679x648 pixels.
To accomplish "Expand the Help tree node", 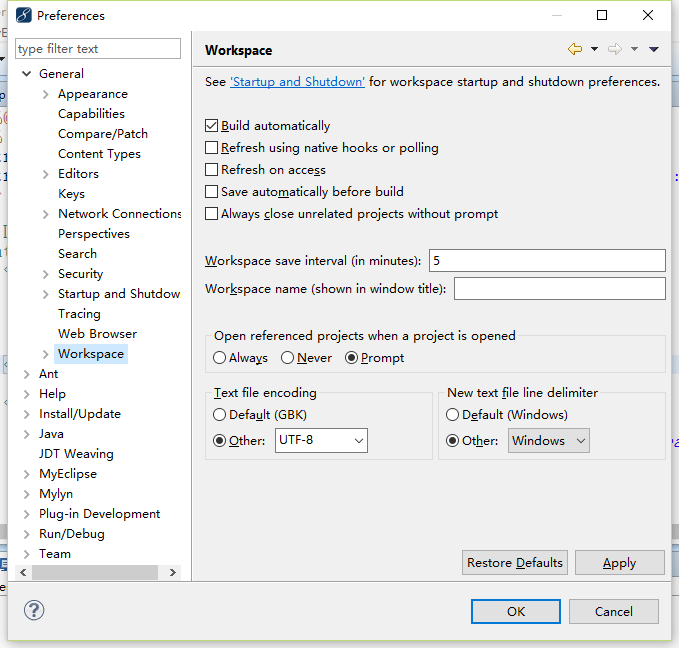I will coord(27,394).
